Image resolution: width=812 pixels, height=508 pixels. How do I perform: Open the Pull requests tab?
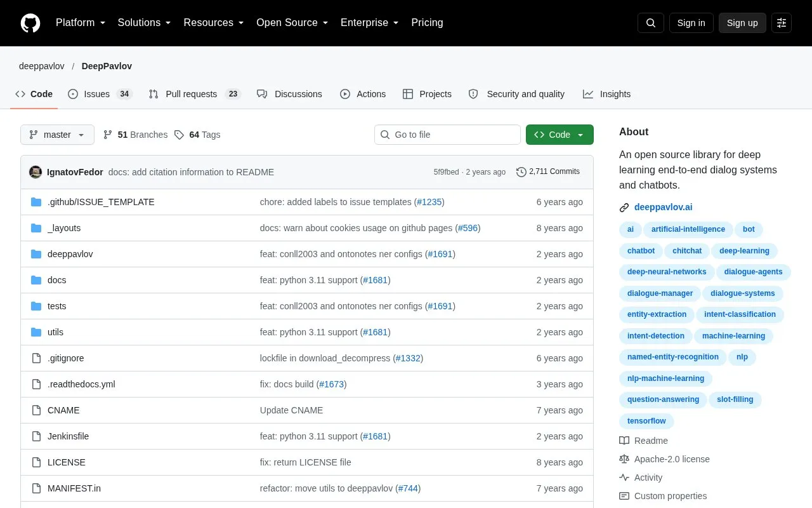(x=195, y=94)
